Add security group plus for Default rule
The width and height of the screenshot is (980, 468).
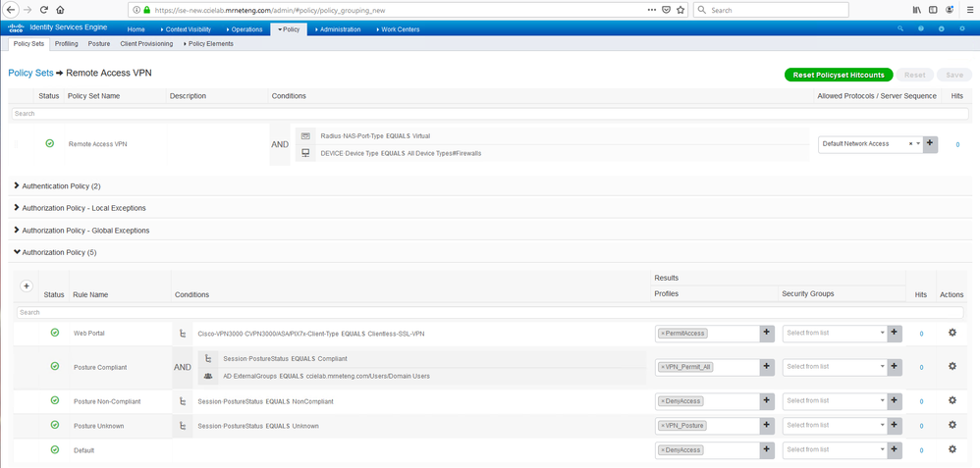pyautogui.click(x=895, y=450)
